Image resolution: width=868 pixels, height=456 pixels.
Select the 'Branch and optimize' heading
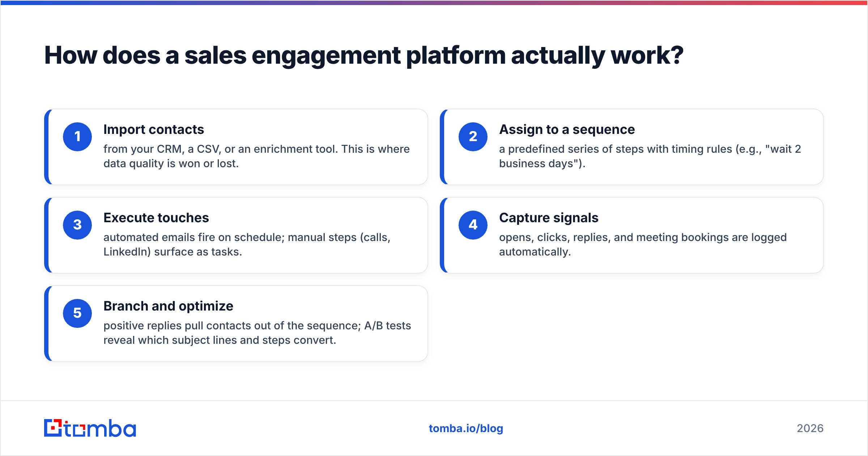[168, 306]
